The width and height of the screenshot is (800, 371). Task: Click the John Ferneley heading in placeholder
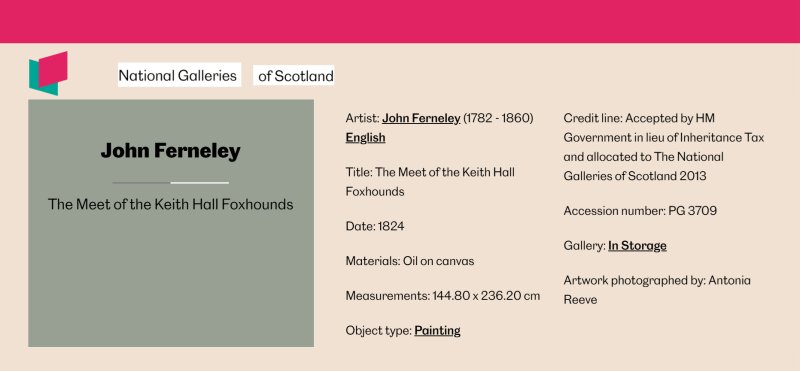[x=170, y=151]
